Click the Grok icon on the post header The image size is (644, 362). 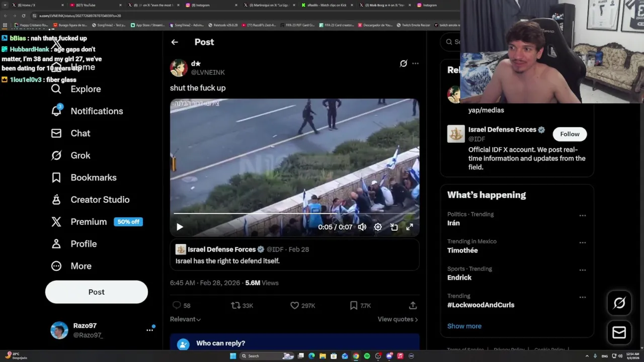click(404, 63)
